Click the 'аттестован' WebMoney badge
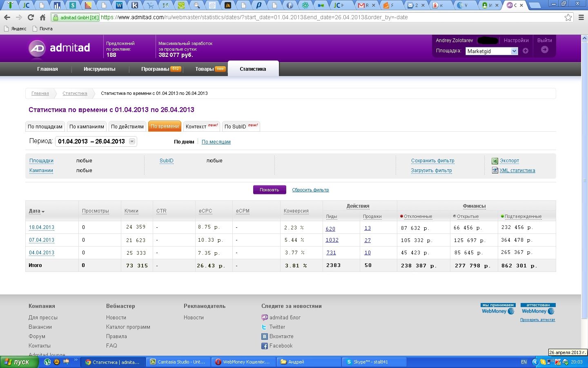The width and height of the screenshot is (588, 368). [x=538, y=309]
